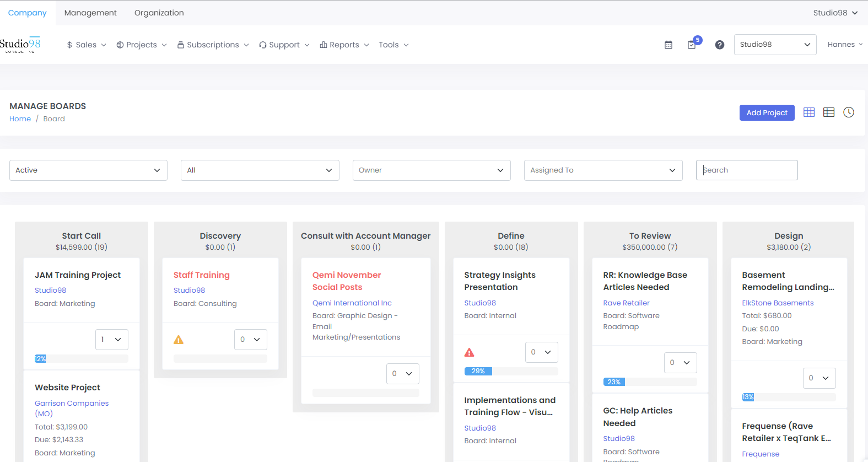The image size is (868, 462).
Task: Click the 29% progress bar on Strategy Insights
Action: (511, 372)
